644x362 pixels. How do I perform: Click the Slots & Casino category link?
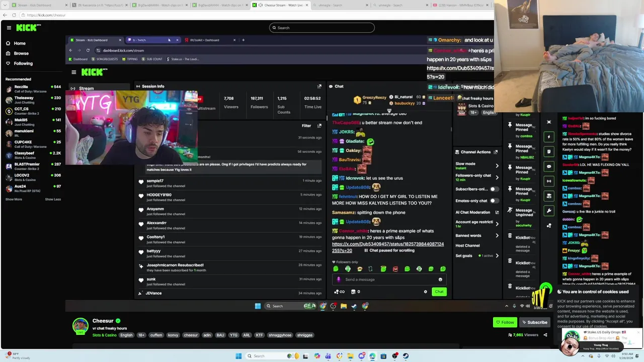tap(105, 335)
